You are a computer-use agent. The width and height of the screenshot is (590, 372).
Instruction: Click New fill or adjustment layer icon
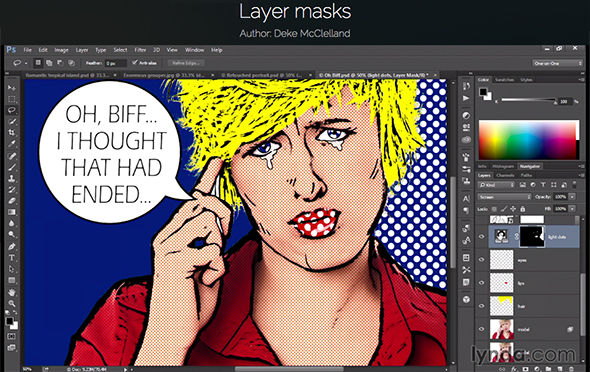[x=537, y=369]
